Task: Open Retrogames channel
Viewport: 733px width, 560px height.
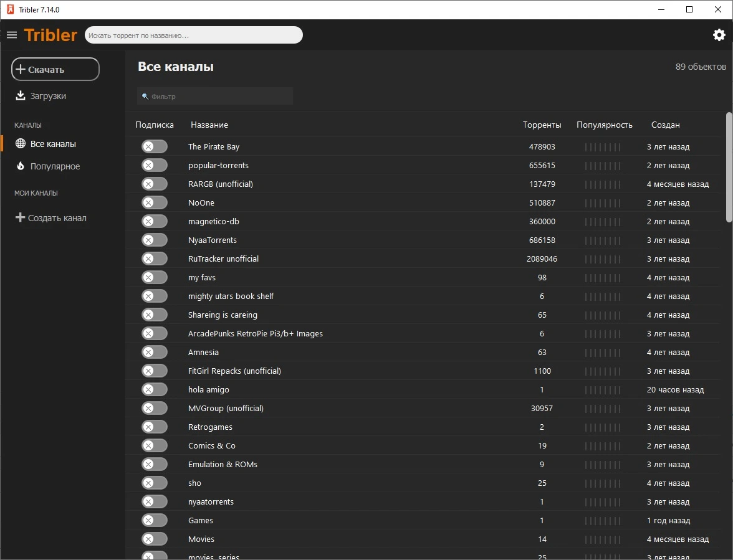Action: click(x=211, y=427)
